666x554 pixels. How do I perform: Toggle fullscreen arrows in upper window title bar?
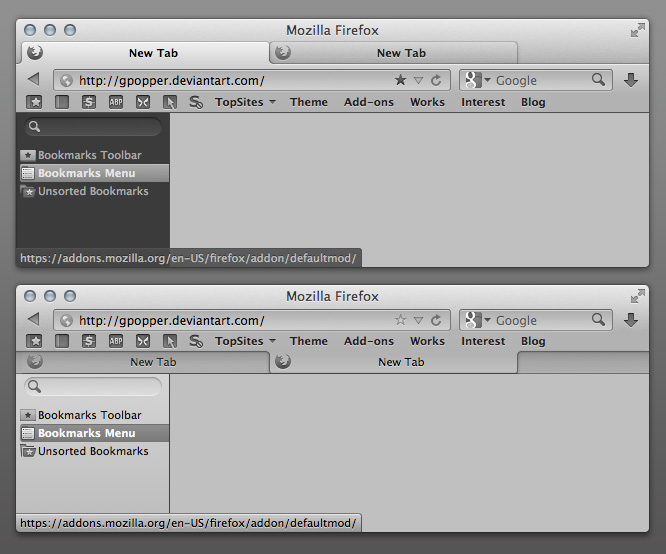point(638,30)
